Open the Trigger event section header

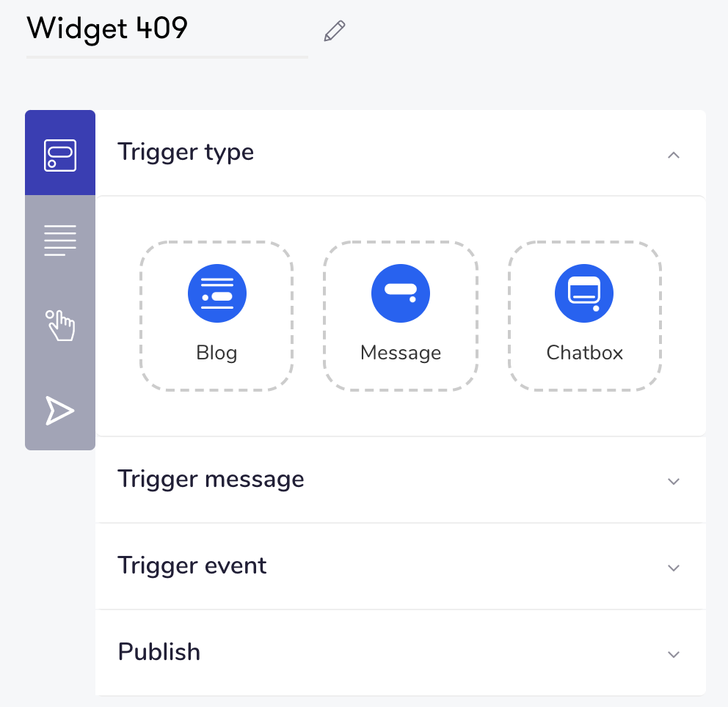click(x=400, y=566)
